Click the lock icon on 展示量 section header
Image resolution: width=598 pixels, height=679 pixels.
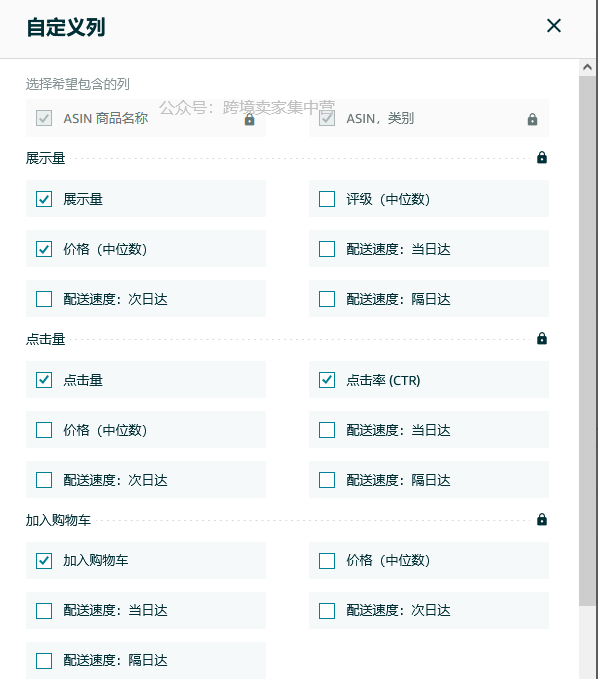point(542,158)
